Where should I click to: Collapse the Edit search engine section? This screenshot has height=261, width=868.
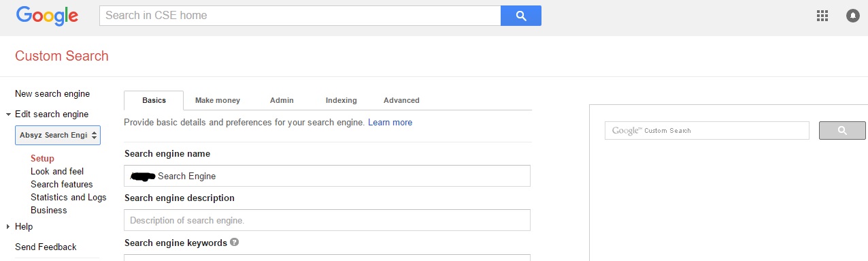click(x=8, y=114)
